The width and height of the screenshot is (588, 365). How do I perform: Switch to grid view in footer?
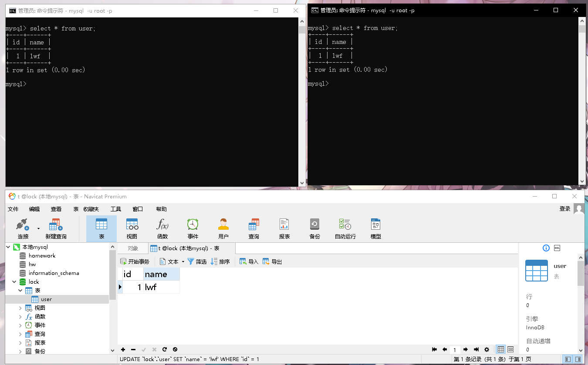pos(501,349)
